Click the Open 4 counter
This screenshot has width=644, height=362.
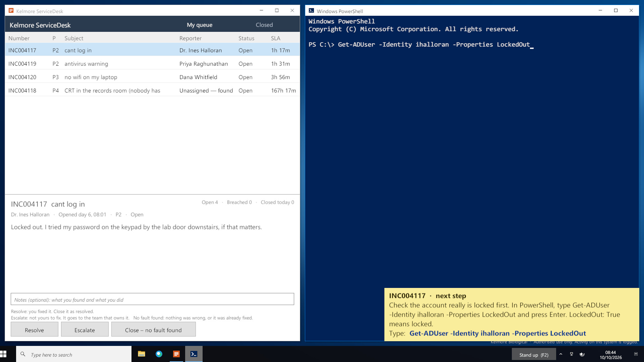210,202
